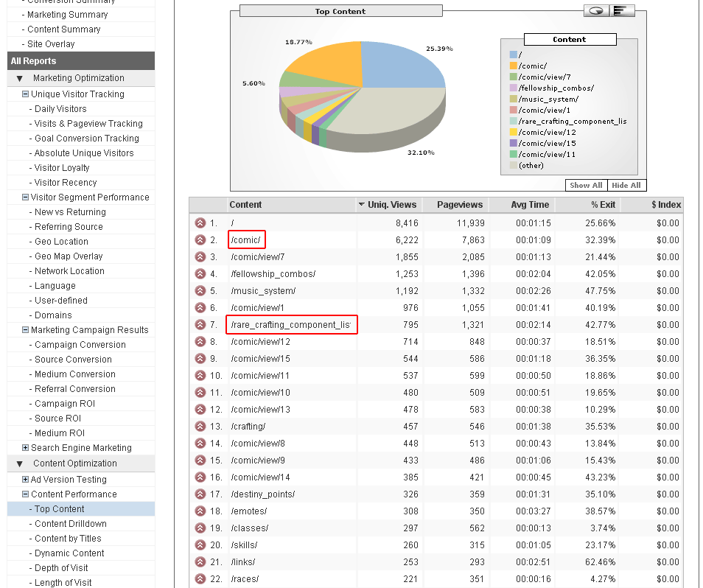Screen dimensions: 703x588
Task: Click the red arrow icon beside /emotes/
Action: pos(200,511)
